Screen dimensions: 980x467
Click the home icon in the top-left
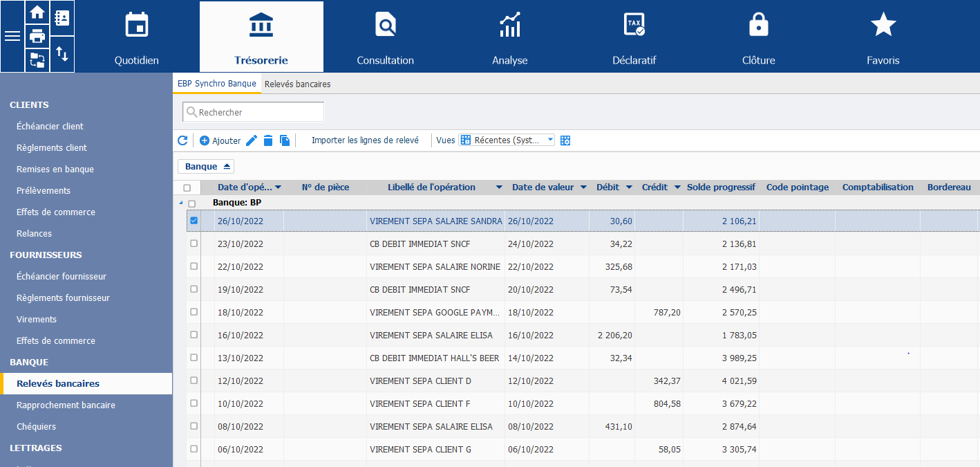[37, 12]
